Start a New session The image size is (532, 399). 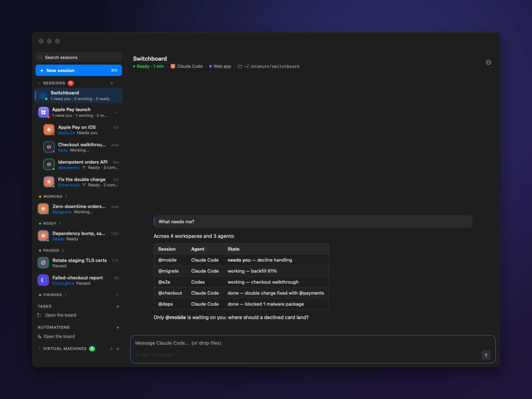(x=79, y=70)
